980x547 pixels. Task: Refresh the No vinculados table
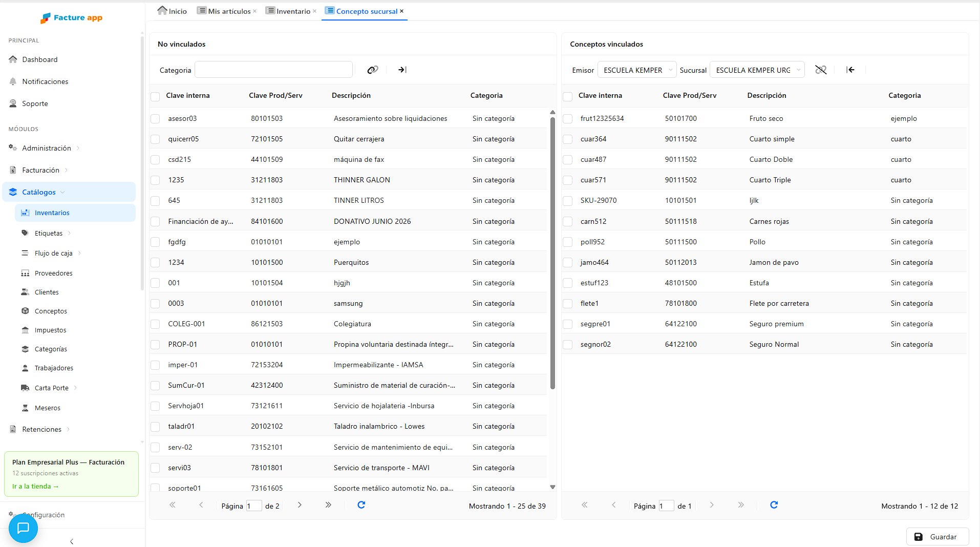(x=361, y=505)
